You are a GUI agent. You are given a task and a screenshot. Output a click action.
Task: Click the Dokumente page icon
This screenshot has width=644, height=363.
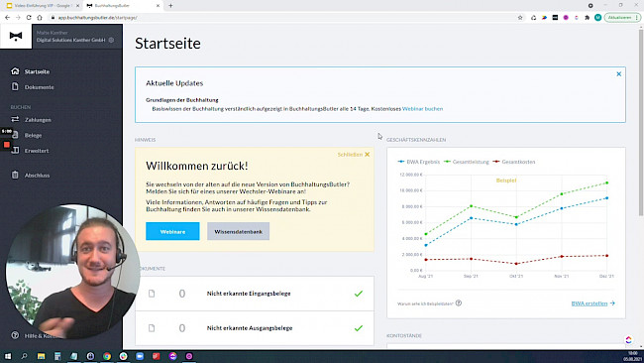click(x=15, y=86)
